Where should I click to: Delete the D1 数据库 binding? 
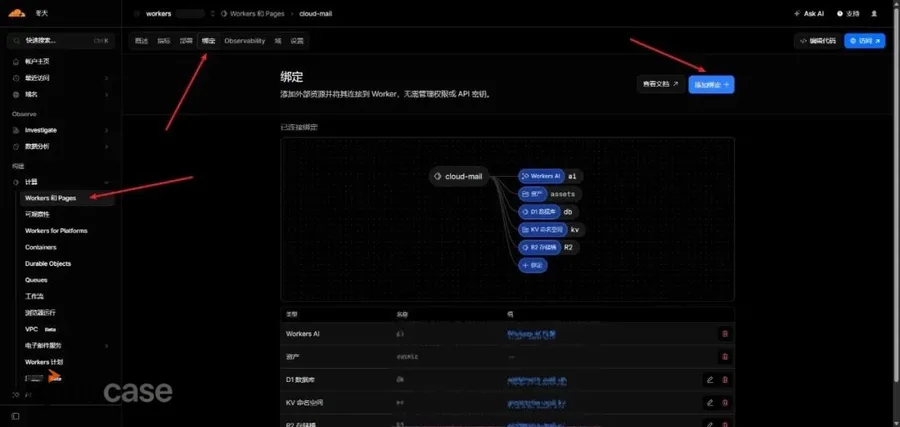click(725, 379)
